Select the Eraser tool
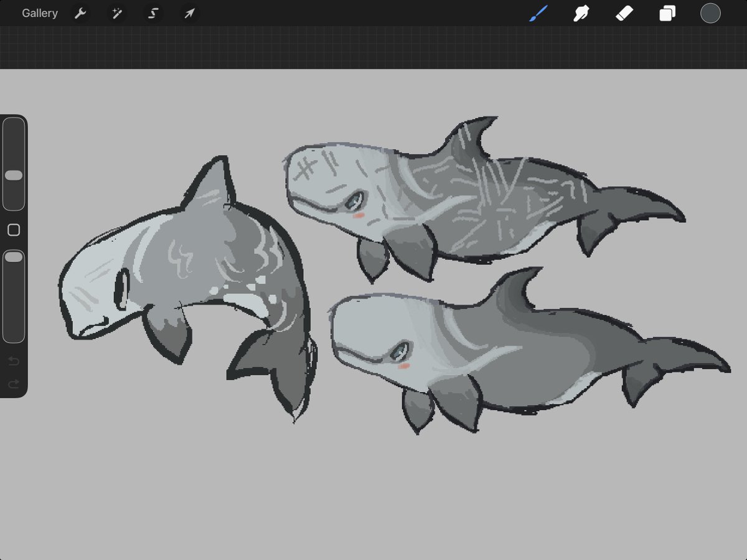 pos(624,13)
